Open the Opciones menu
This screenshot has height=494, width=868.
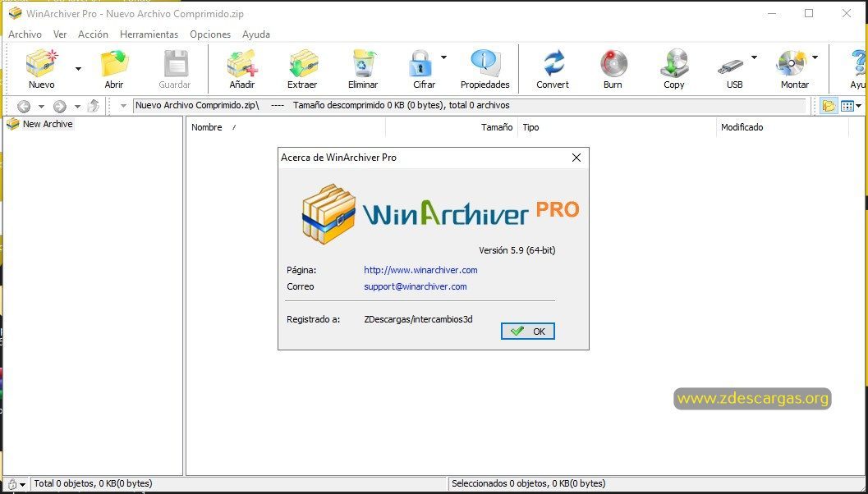tap(210, 34)
